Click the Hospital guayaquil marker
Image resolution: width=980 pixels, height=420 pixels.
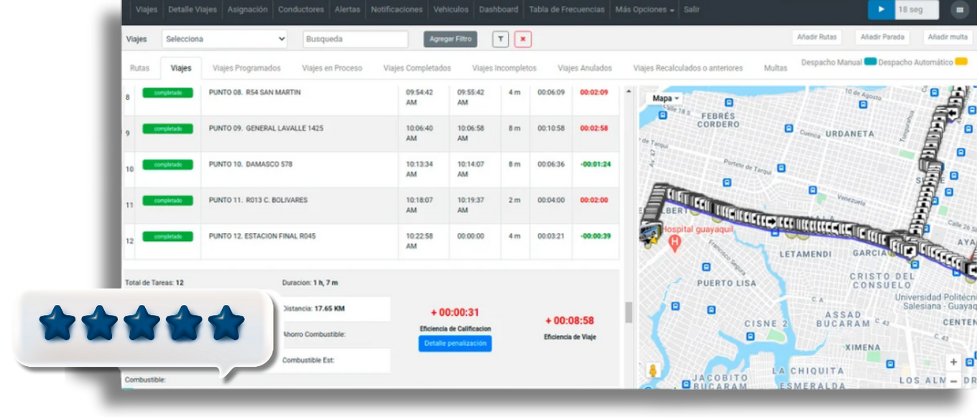[x=675, y=242]
